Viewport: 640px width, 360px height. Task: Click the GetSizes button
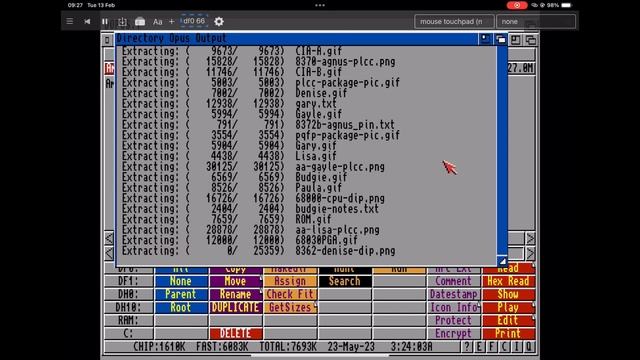click(290, 307)
